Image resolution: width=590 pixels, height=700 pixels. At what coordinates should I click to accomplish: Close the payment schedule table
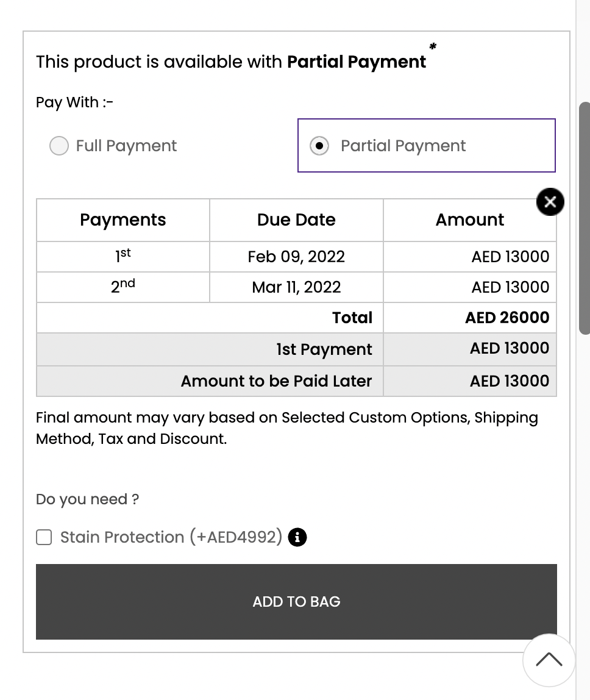click(x=550, y=202)
